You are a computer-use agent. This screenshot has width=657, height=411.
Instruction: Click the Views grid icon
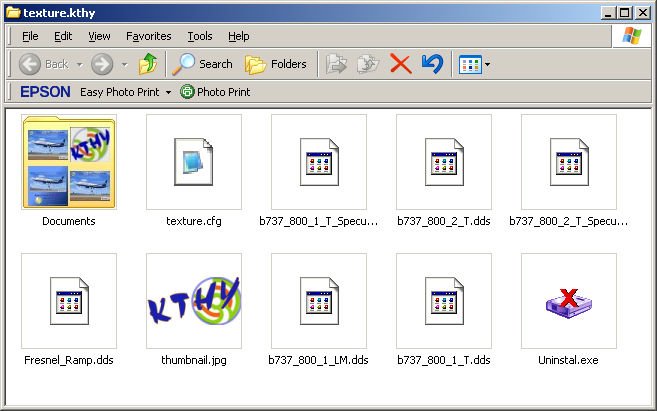(470, 65)
